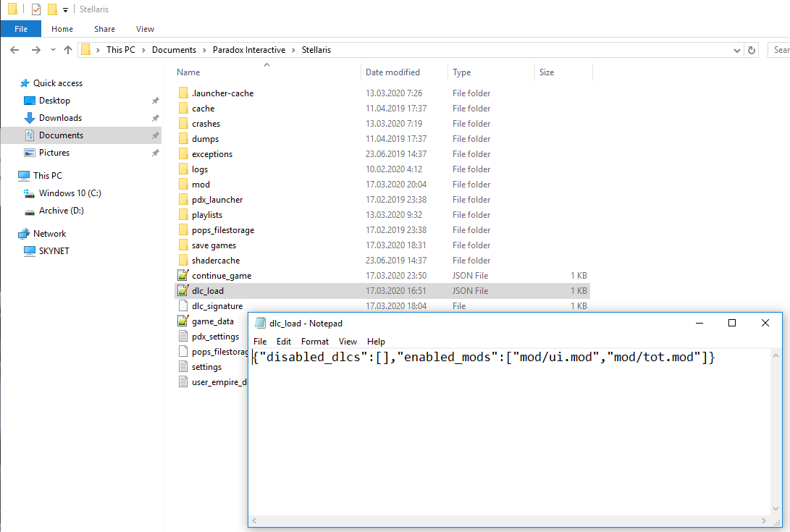Select Windows 10 (C:) drive

tap(70, 193)
